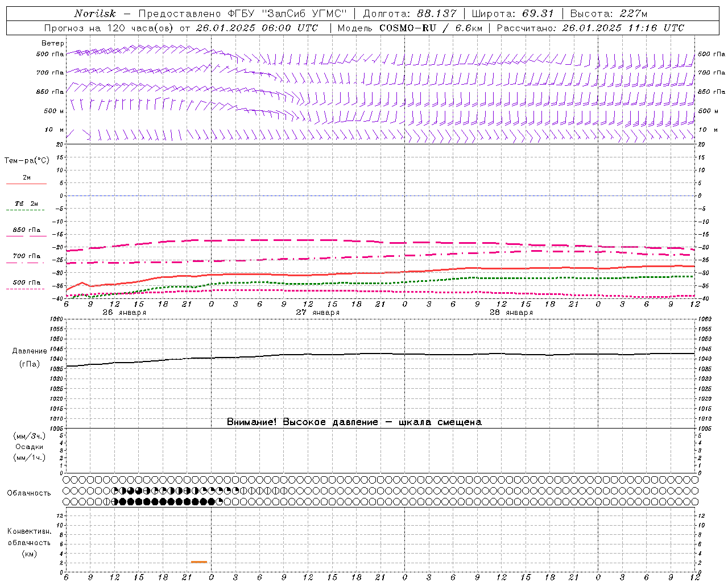The height and width of the screenshot is (582, 728).
Task: Select the 'Высота: 227м' header field
Action: click(x=609, y=14)
